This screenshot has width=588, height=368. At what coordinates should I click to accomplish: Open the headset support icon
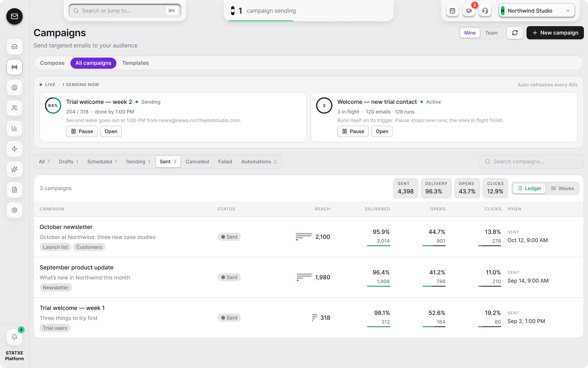click(485, 11)
